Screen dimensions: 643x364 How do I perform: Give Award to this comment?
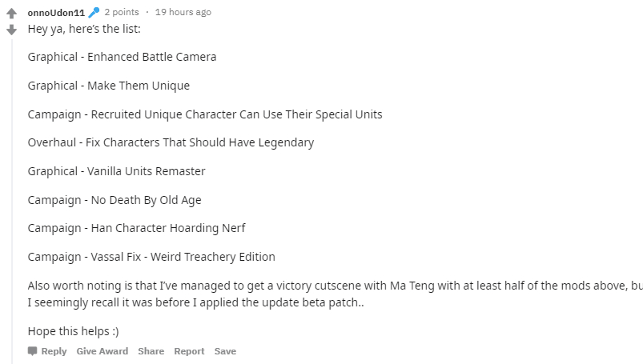[102, 351]
